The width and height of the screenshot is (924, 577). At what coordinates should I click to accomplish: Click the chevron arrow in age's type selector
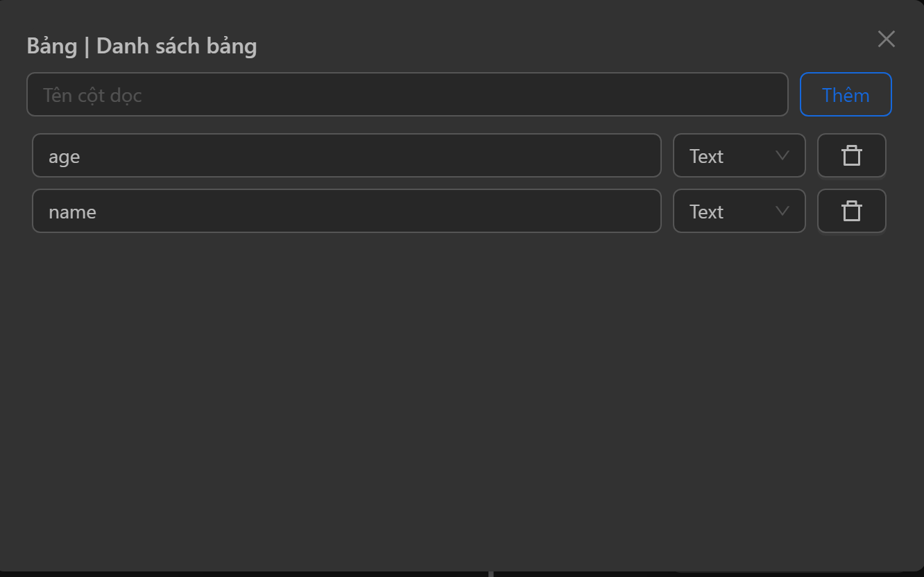coord(782,156)
